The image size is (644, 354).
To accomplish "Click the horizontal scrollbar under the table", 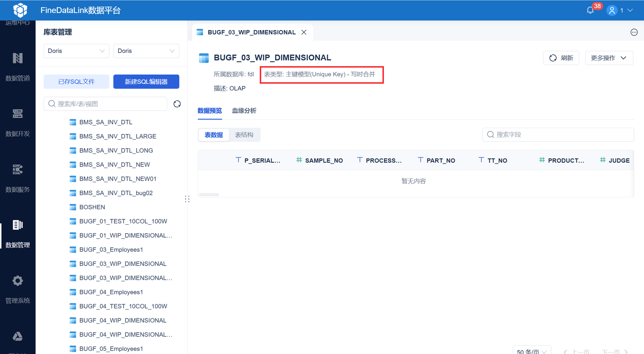I will pyautogui.click(x=209, y=195).
